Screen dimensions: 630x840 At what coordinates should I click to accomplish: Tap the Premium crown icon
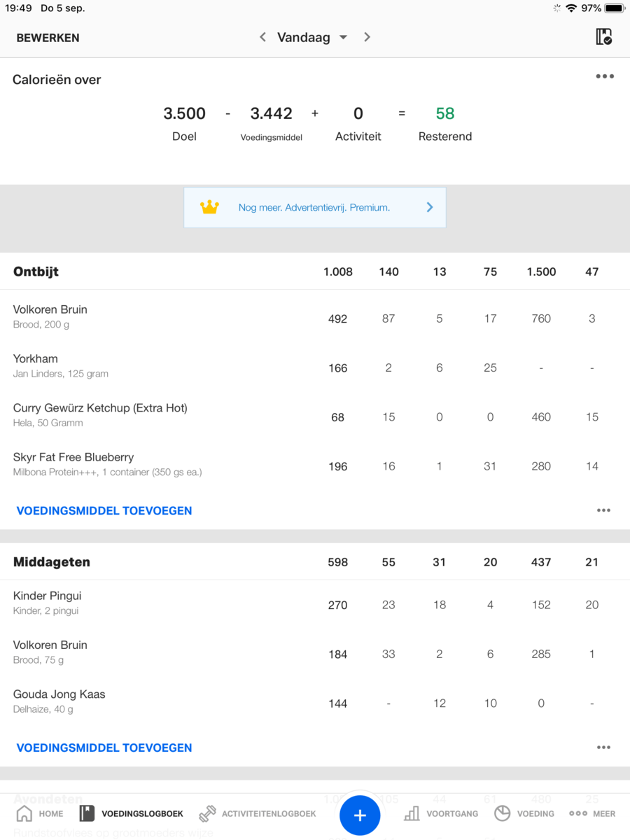pyautogui.click(x=209, y=207)
